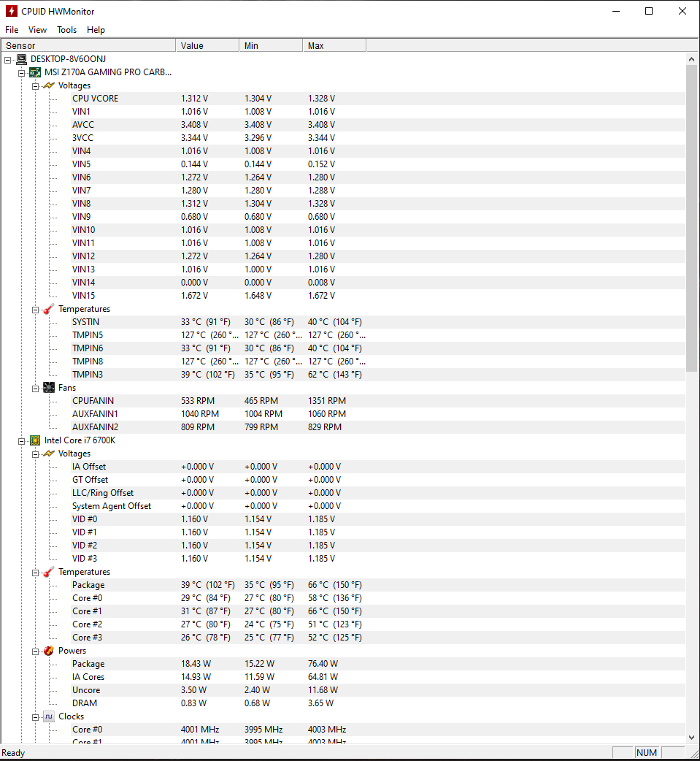Screen dimensions: 700x761
Task: Click the MSI Z170A motherboard icon
Action: pos(35,72)
